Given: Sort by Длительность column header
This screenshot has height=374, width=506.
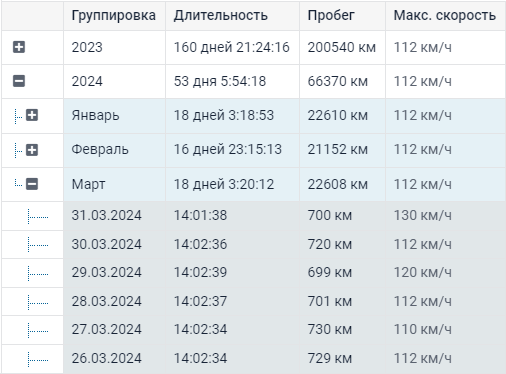Looking at the screenshot, I should pyautogui.click(x=221, y=15).
